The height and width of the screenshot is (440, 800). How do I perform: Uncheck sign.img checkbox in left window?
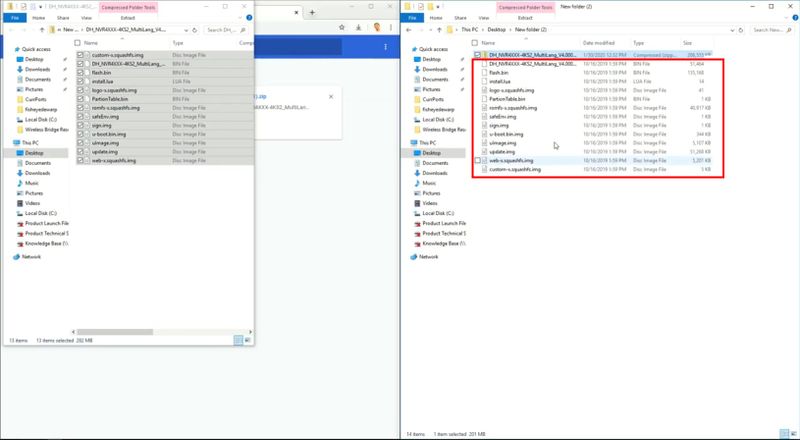(80, 125)
